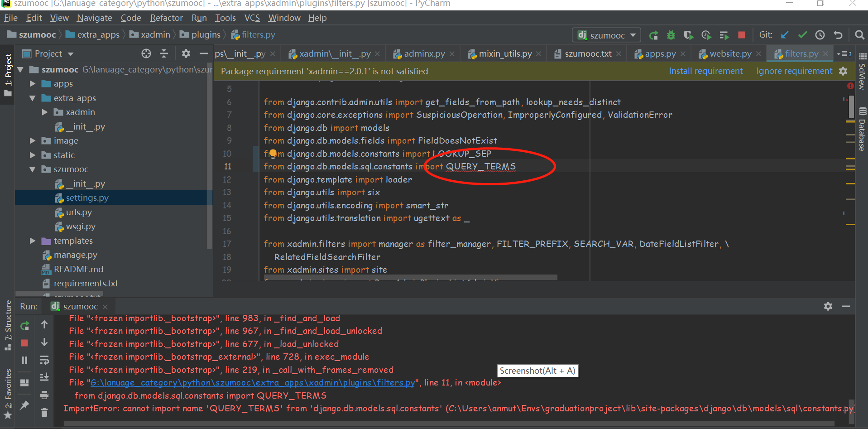This screenshot has height=429, width=868.
Task: Click the profiler run icon
Action: [x=706, y=35]
